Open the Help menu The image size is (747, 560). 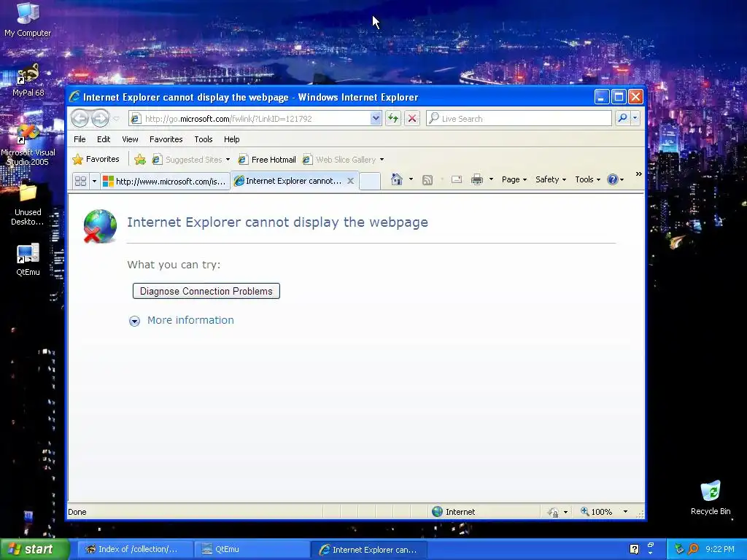point(231,139)
